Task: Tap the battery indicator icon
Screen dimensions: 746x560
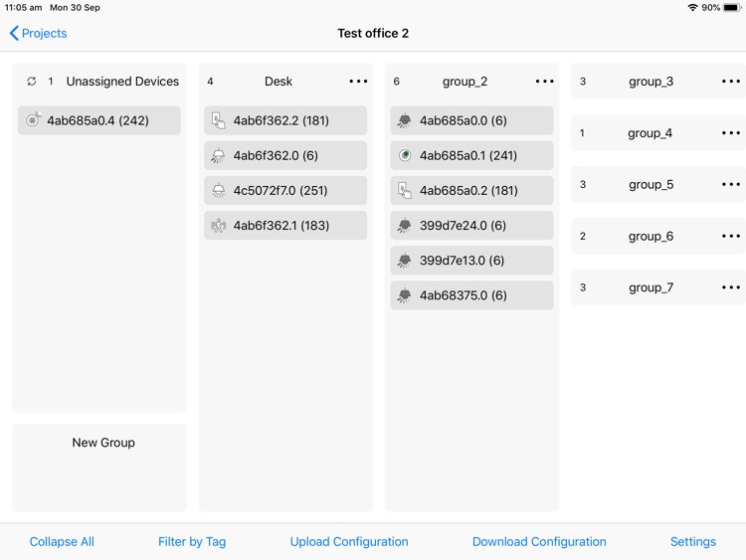Action: point(732,8)
